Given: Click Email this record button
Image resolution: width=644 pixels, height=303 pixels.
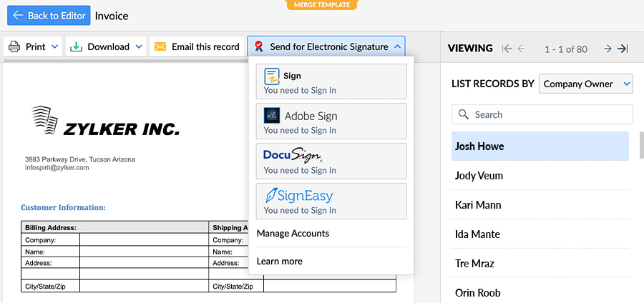Looking at the screenshot, I should coord(197,47).
